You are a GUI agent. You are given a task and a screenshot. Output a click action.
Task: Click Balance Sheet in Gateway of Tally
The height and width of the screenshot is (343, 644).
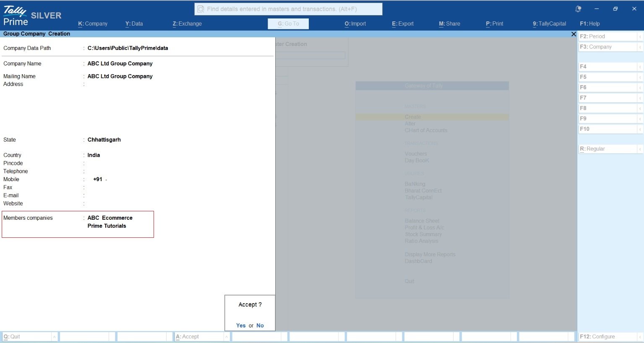pos(422,221)
